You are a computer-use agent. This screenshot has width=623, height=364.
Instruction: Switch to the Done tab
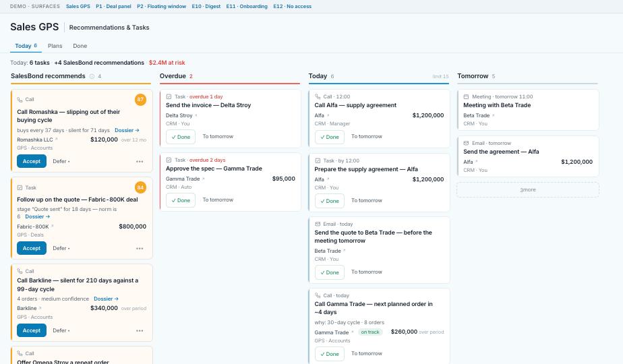tap(80, 46)
